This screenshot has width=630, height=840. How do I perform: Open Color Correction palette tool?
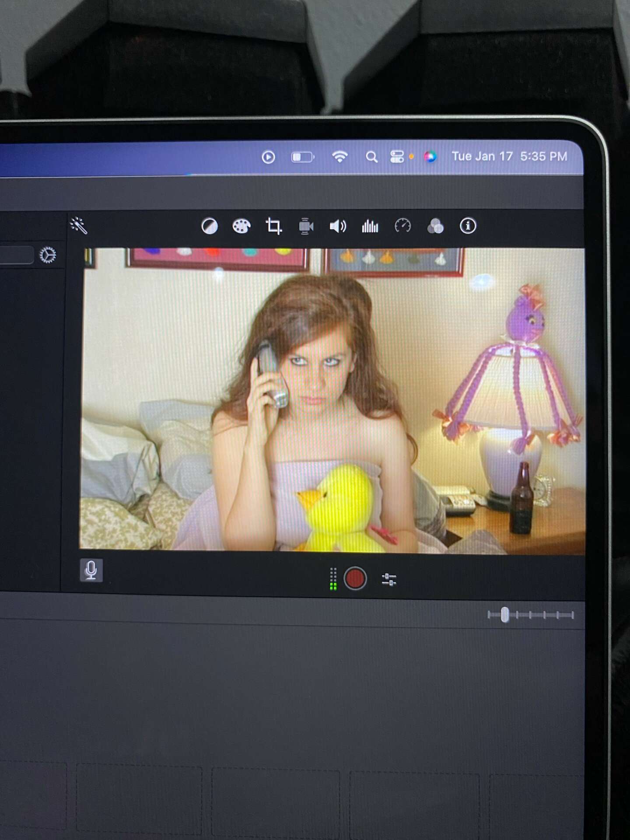coord(241,227)
